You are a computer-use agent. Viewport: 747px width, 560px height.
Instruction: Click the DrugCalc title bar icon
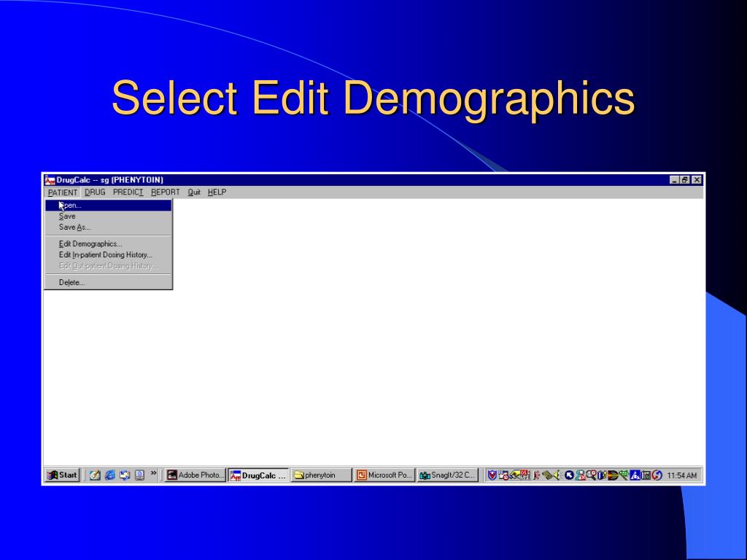coord(50,180)
